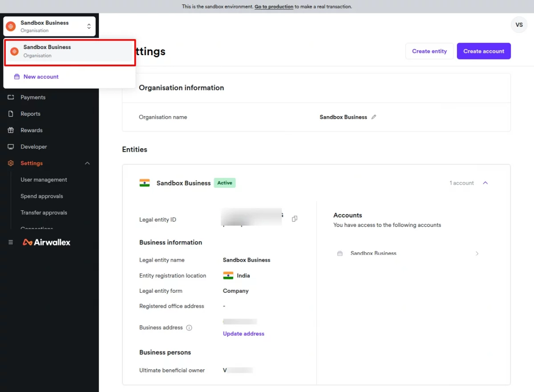Click the '1 account' label
Image resolution: width=534 pixels, height=392 pixels.
tap(461, 183)
